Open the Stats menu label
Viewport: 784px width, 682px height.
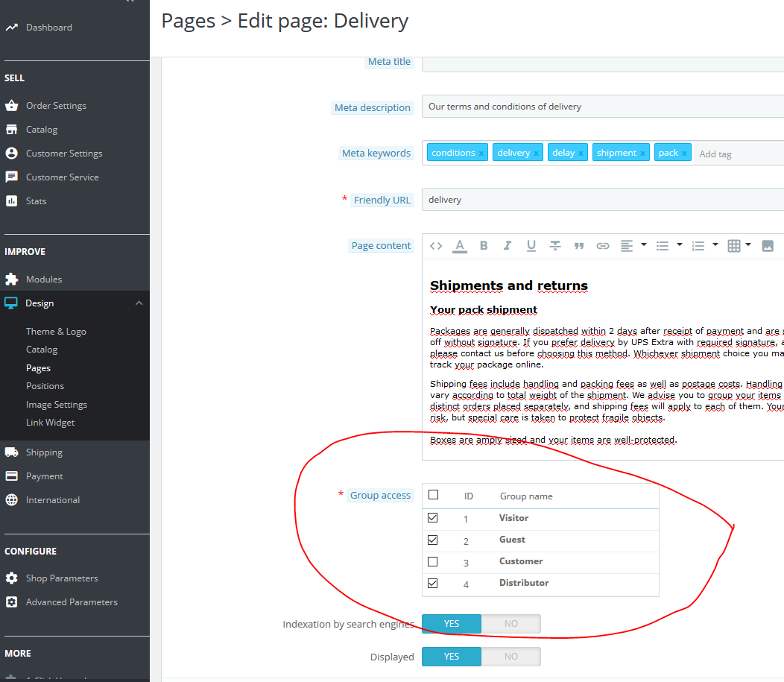(36, 201)
